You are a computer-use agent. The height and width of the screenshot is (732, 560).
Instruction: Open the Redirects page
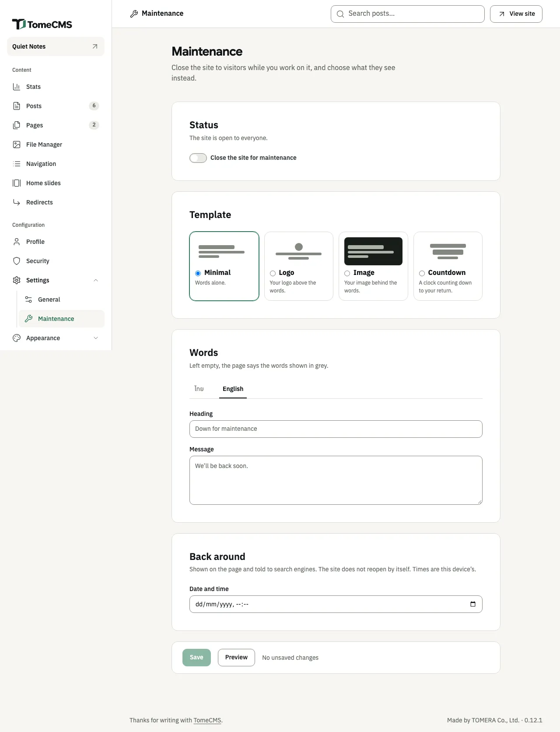(x=56, y=202)
